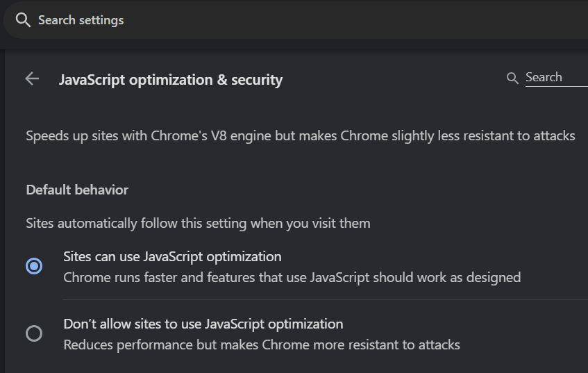Click the 'JavaScript optimization & security' page title

171,80
